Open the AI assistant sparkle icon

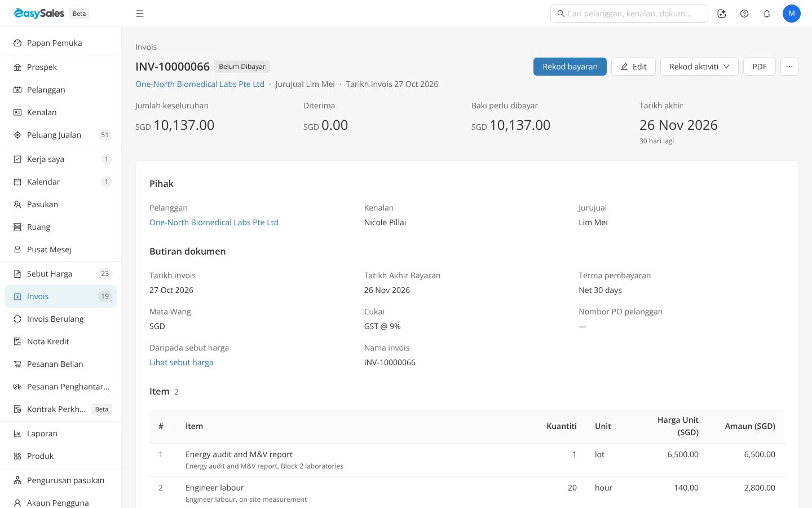pyautogui.click(x=722, y=14)
